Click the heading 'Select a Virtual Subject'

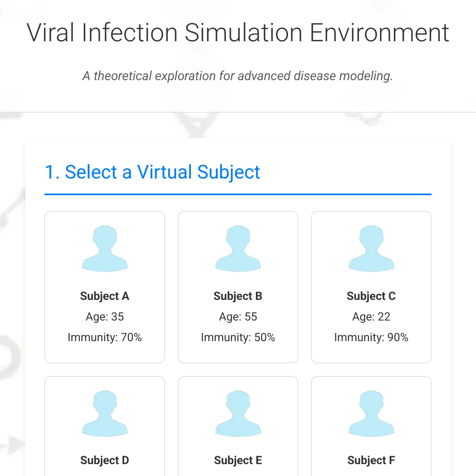(x=152, y=172)
